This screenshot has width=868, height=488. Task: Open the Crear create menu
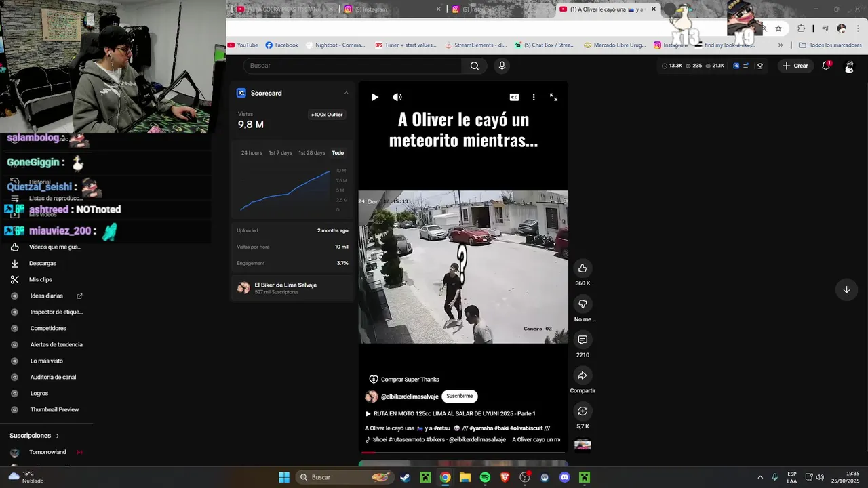[x=795, y=66]
